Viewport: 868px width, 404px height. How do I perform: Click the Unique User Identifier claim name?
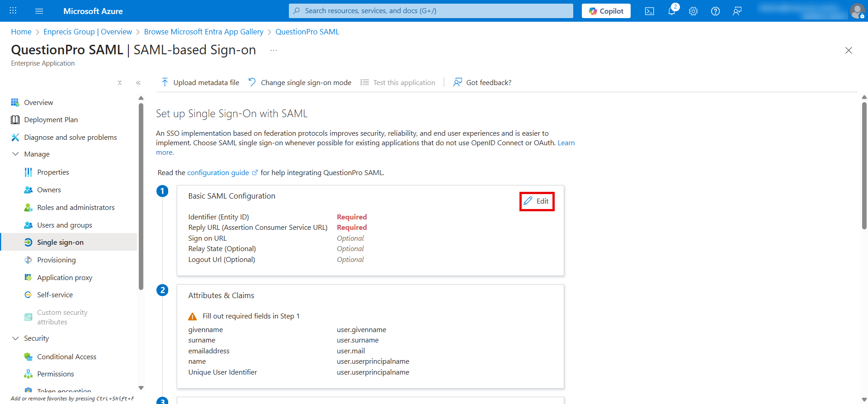pyautogui.click(x=222, y=372)
